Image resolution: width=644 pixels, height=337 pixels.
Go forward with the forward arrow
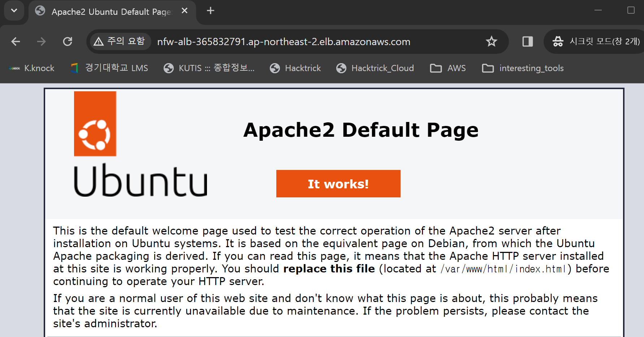click(42, 41)
